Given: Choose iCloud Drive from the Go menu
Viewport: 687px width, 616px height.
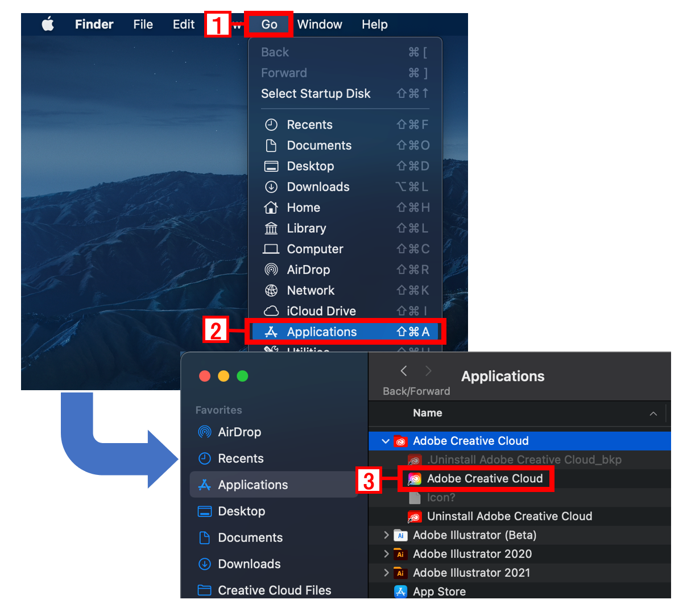Looking at the screenshot, I should pos(345,311).
